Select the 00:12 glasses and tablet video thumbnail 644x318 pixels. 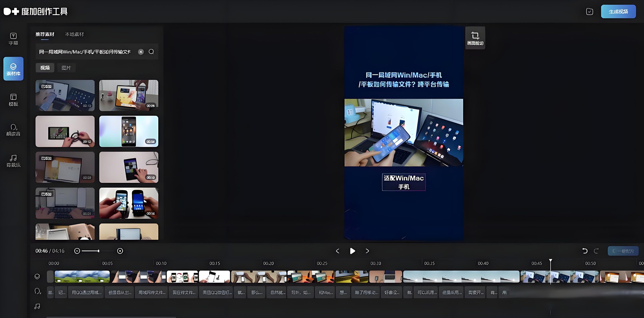coord(65,131)
